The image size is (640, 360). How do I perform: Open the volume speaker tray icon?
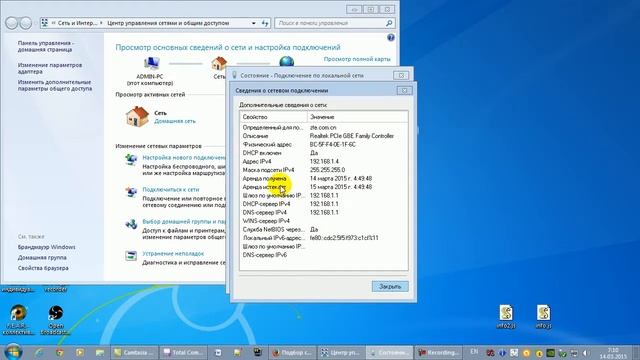(585, 353)
